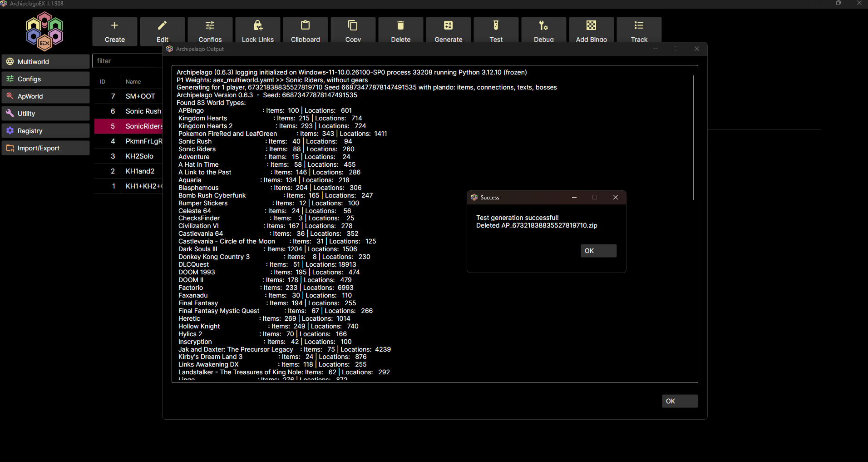Image resolution: width=868 pixels, height=462 pixels.
Task: Click the 'Civilization VI' log line
Action: click(x=266, y=226)
